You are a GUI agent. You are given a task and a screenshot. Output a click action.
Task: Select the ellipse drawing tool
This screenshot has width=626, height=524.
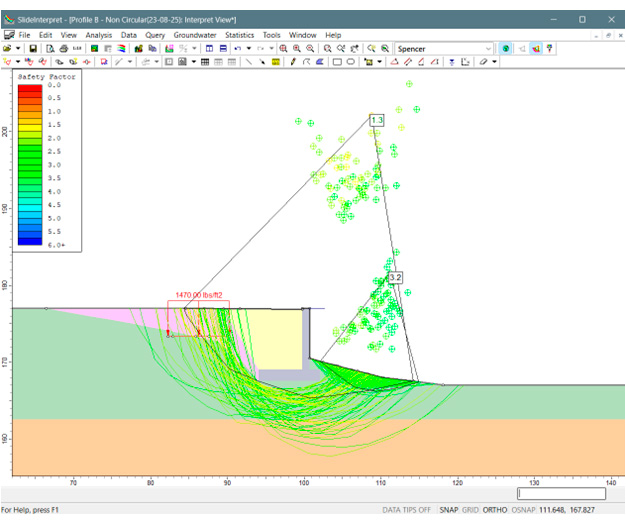[351, 62]
